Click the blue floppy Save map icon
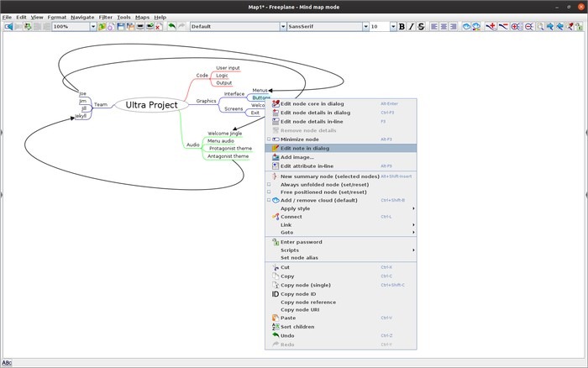Screen dimensions: 588x368 pyautogui.click(x=121, y=26)
